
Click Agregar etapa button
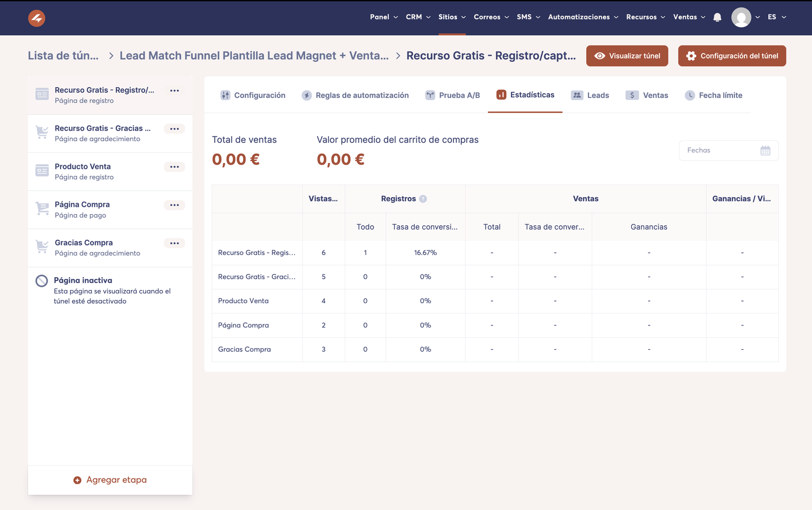(x=110, y=480)
